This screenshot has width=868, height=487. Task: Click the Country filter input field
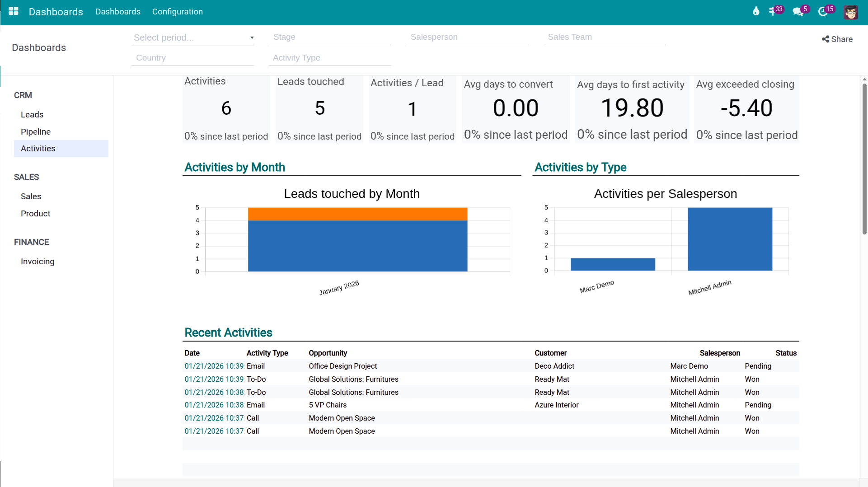(x=193, y=57)
